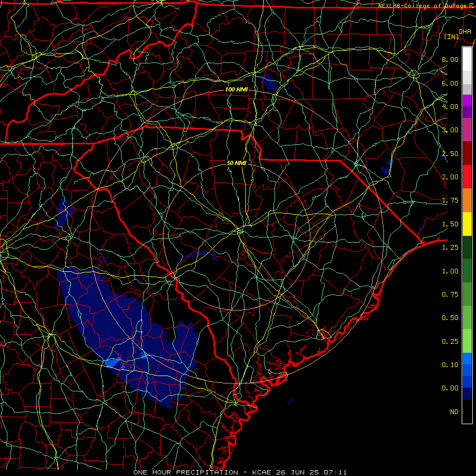Select the black ND legend swatch
This screenshot has width=476, height=476.
click(467, 411)
